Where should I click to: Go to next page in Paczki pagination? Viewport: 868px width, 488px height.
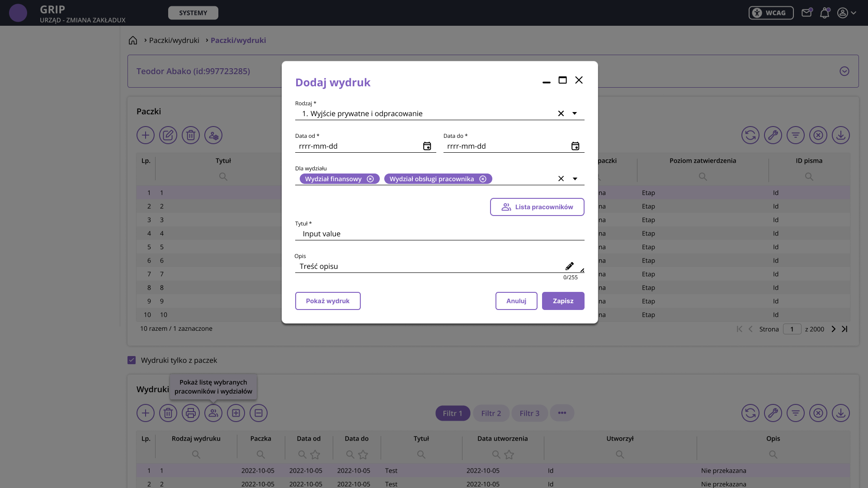click(834, 329)
